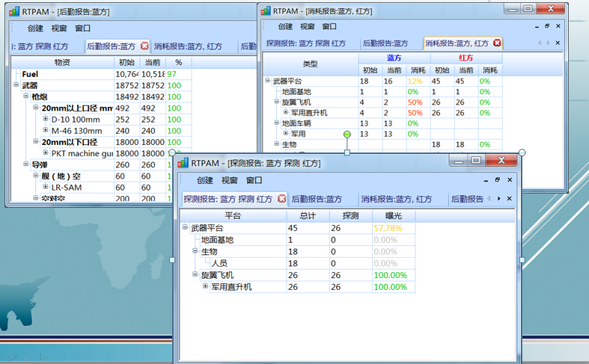
Task: Restore the MDI child in the 消耗报告 window
Action: coord(547,25)
